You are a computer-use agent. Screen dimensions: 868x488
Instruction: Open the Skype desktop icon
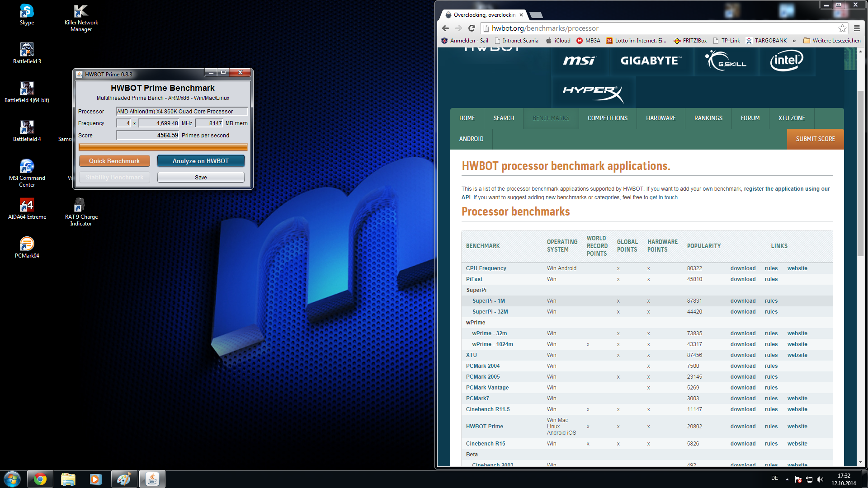27,14
